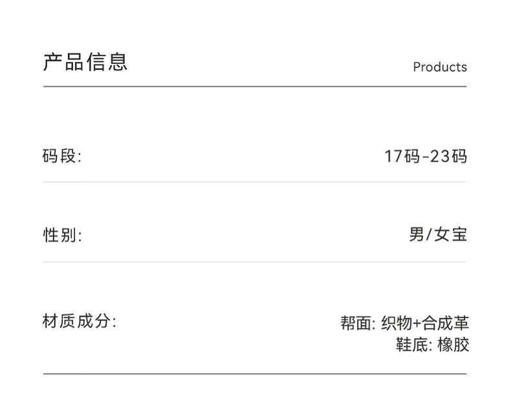Click the 帮面 upper material line
Image resolution: width=511 pixels, height=420 pixels.
(x=404, y=322)
